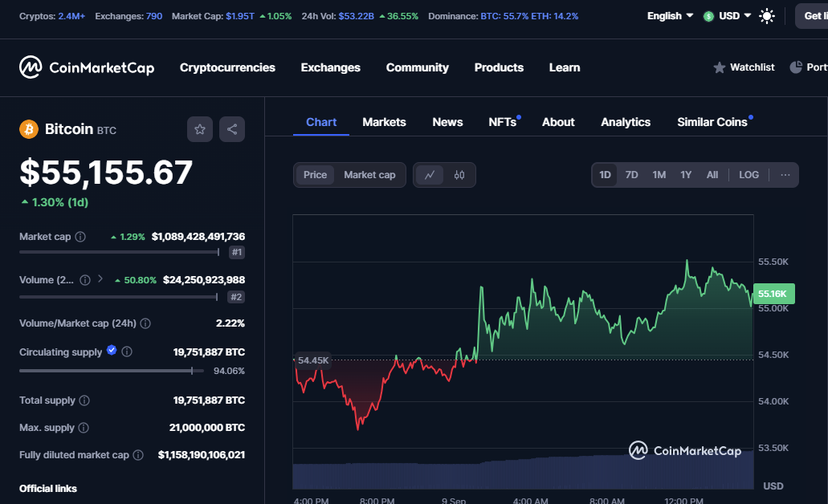
Task: Add Bitcoin to watchlist with star button
Action: pos(200,129)
